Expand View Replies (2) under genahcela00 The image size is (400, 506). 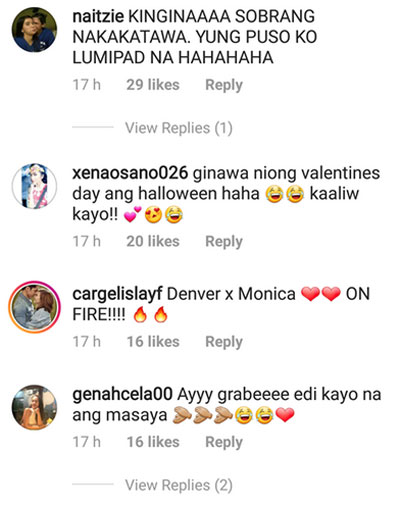[179, 485]
